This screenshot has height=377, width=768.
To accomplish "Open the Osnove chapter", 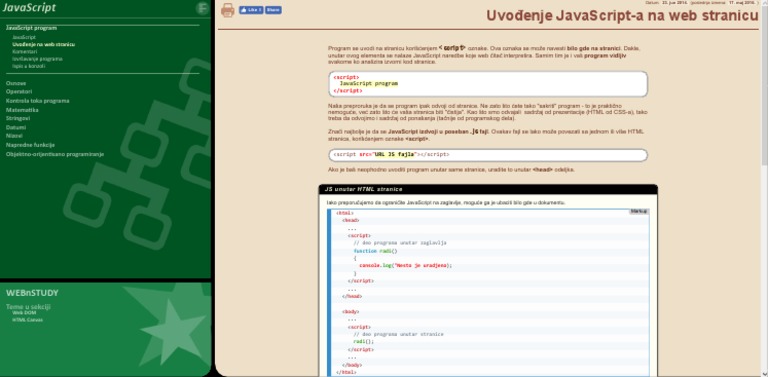I will pyautogui.click(x=16, y=83).
